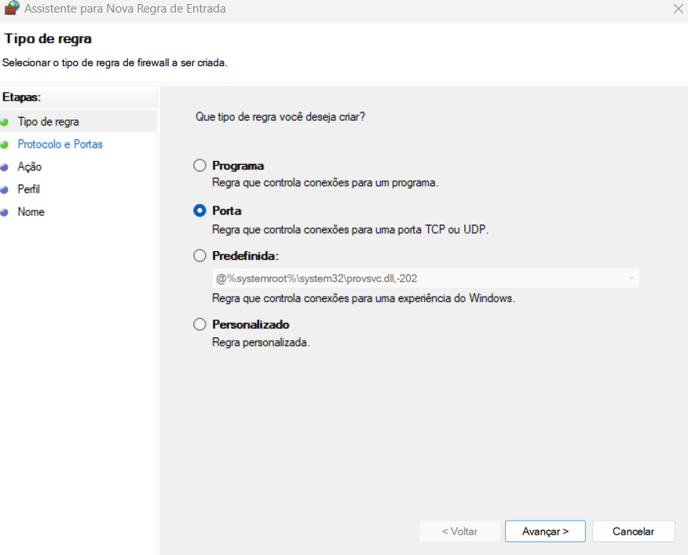Click the blue bullet beside Nome
This screenshot has height=555, width=688.
pos(4,212)
